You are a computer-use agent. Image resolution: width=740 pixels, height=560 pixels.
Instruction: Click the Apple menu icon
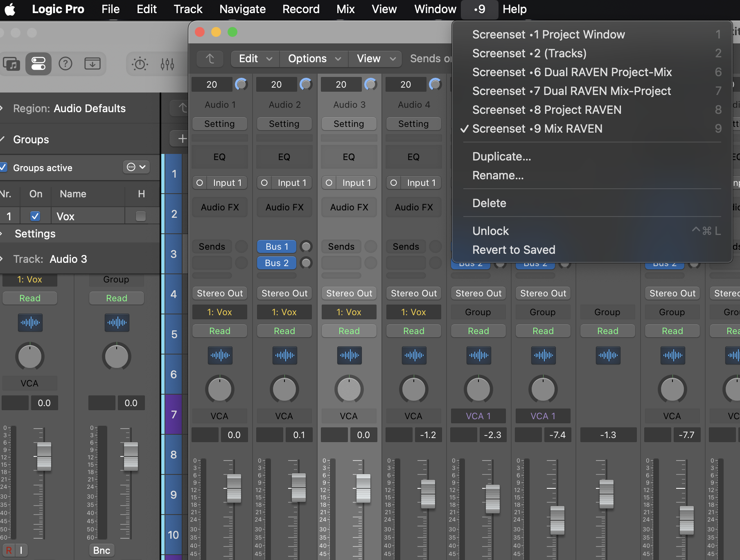point(10,9)
